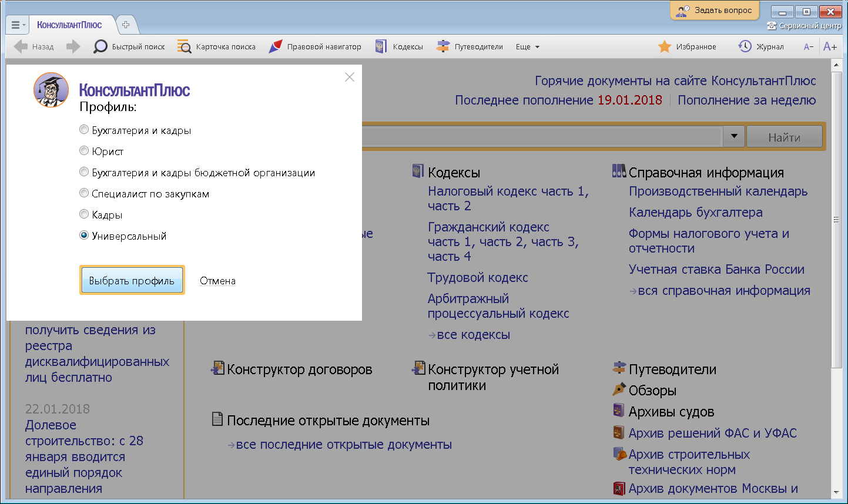Open the Конструктор договоров link text
This screenshot has width=848, height=504.
(x=300, y=369)
